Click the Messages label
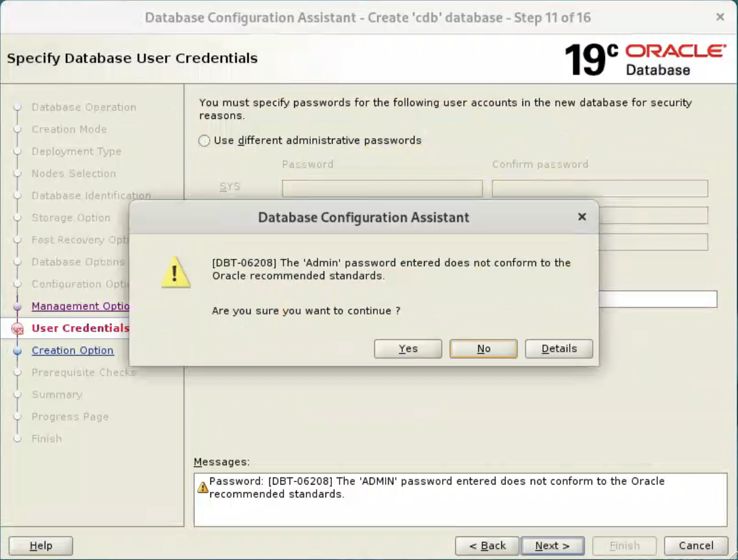738x560 pixels. [222, 462]
